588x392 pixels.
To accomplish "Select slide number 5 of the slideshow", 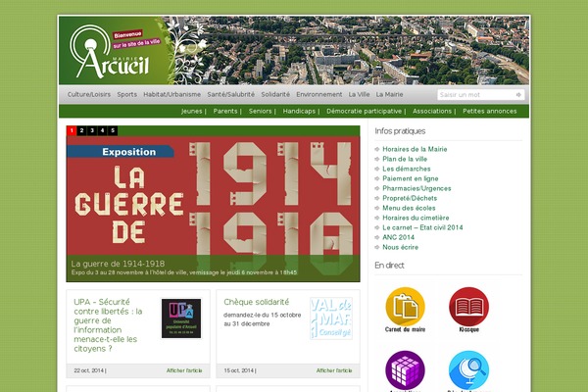I will tap(113, 130).
